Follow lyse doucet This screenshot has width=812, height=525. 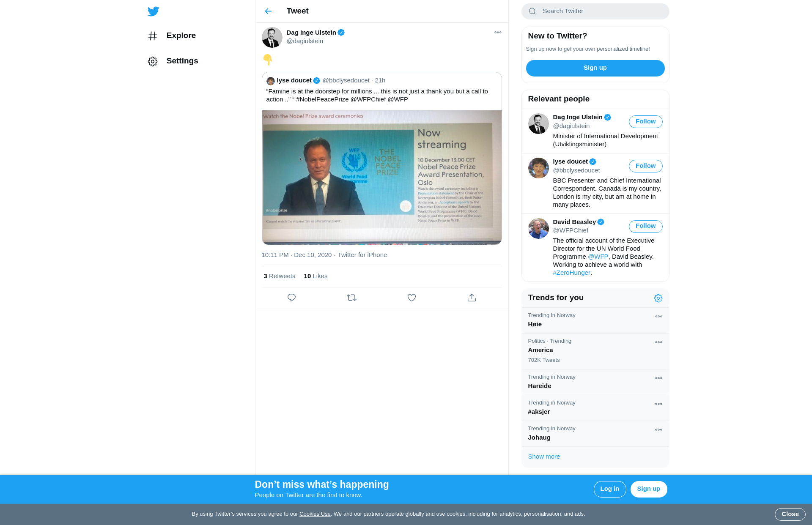click(645, 166)
